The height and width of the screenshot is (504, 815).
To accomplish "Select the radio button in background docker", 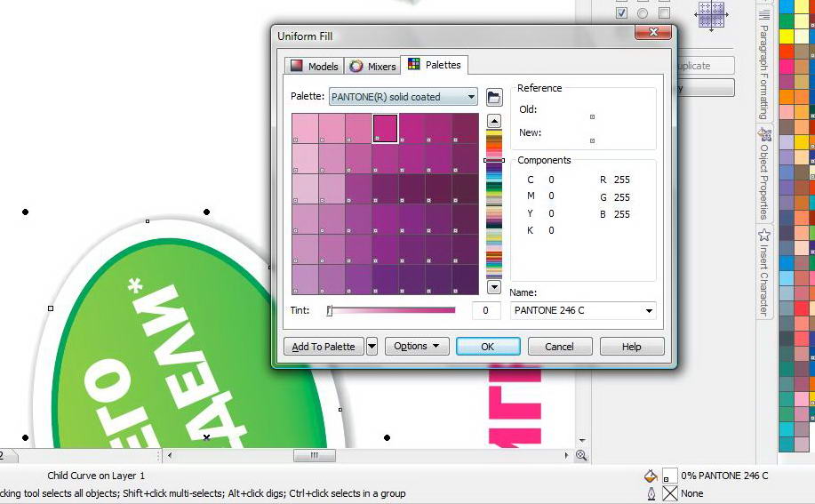I will click(x=643, y=13).
